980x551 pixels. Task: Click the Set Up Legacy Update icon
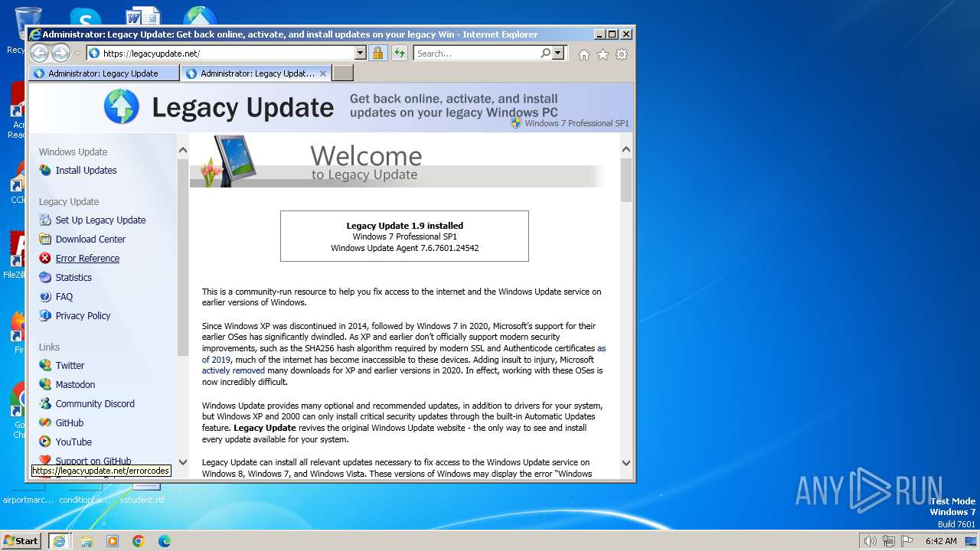(45, 220)
